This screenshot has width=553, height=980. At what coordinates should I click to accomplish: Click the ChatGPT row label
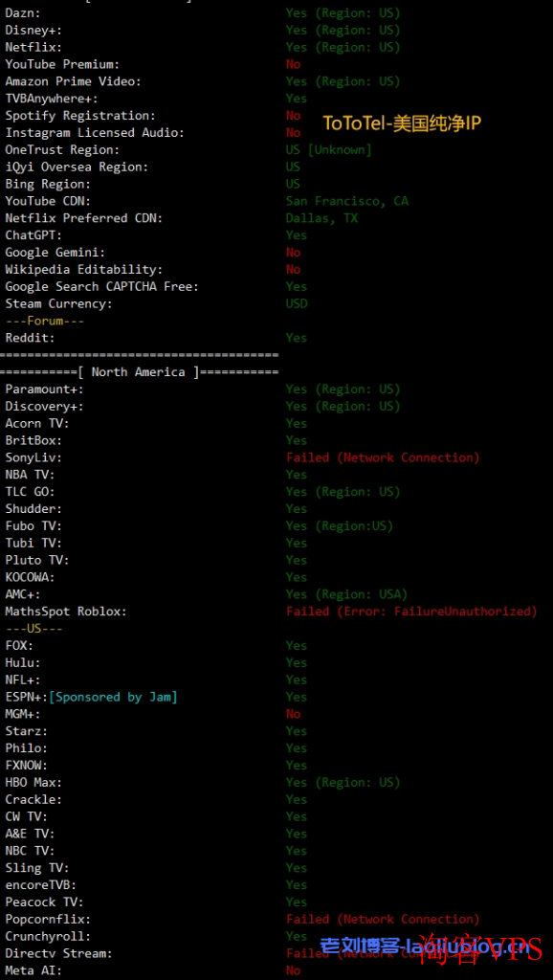coord(33,235)
